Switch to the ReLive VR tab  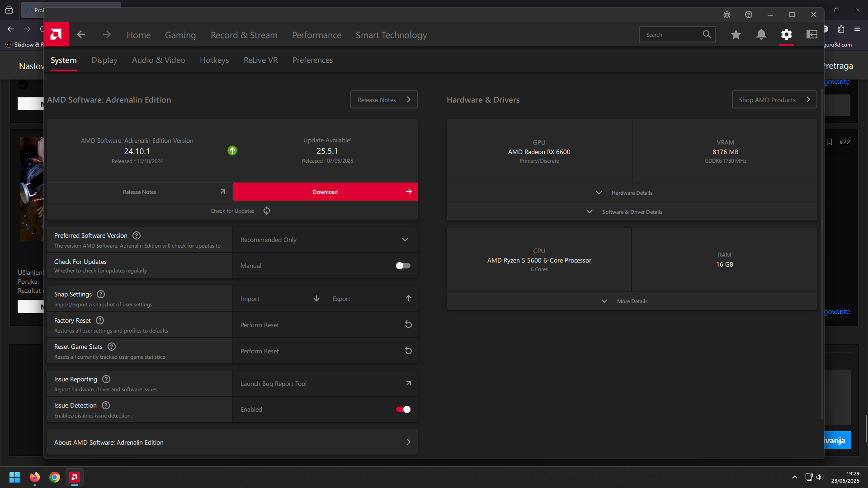point(260,60)
